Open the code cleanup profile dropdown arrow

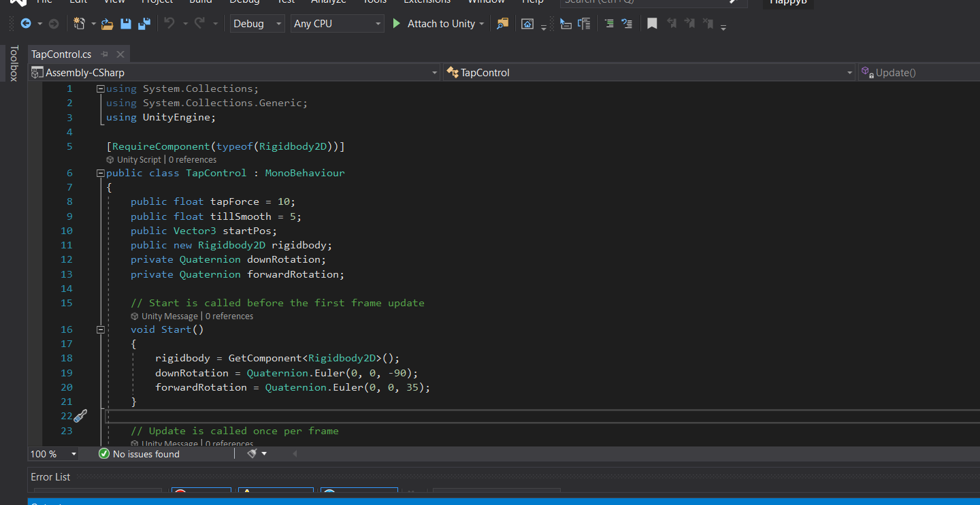[x=264, y=453]
